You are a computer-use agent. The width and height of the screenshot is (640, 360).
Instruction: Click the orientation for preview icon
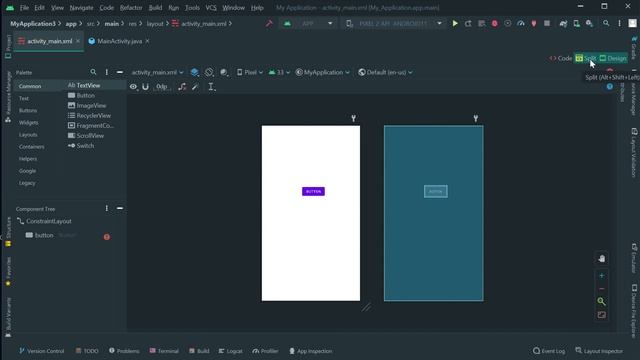click(209, 72)
